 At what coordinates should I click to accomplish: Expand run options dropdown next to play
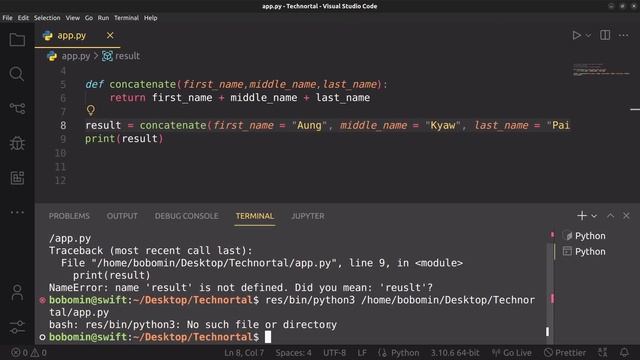click(x=588, y=36)
